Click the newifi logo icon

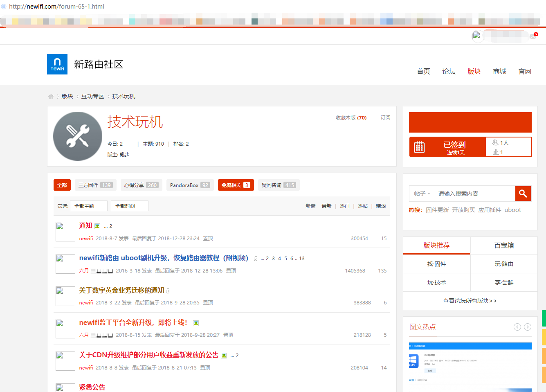(x=57, y=64)
